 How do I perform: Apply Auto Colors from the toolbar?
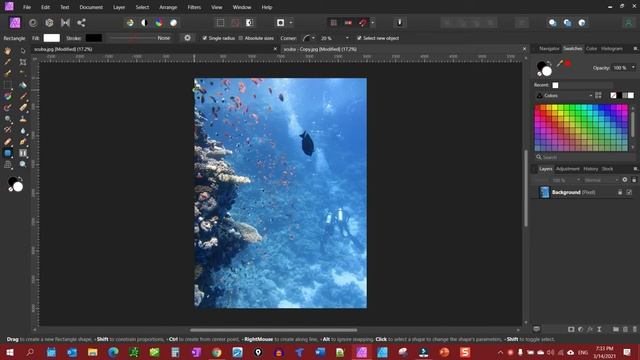[x=159, y=23]
